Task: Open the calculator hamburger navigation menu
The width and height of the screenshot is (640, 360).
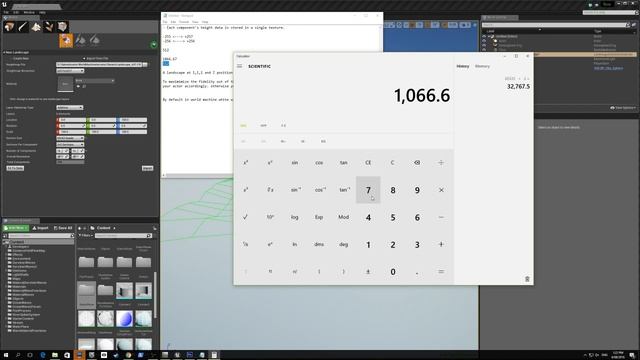Action: (240, 66)
